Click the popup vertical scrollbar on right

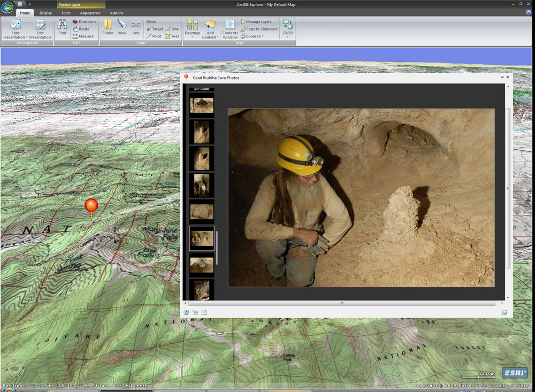tap(508, 188)
